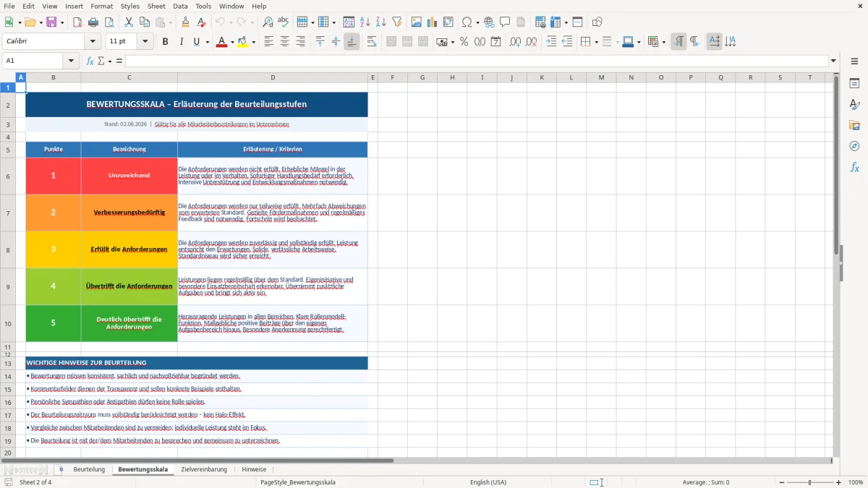Open the Data menu
The image size is (868, 488).
tap(181, 6)
